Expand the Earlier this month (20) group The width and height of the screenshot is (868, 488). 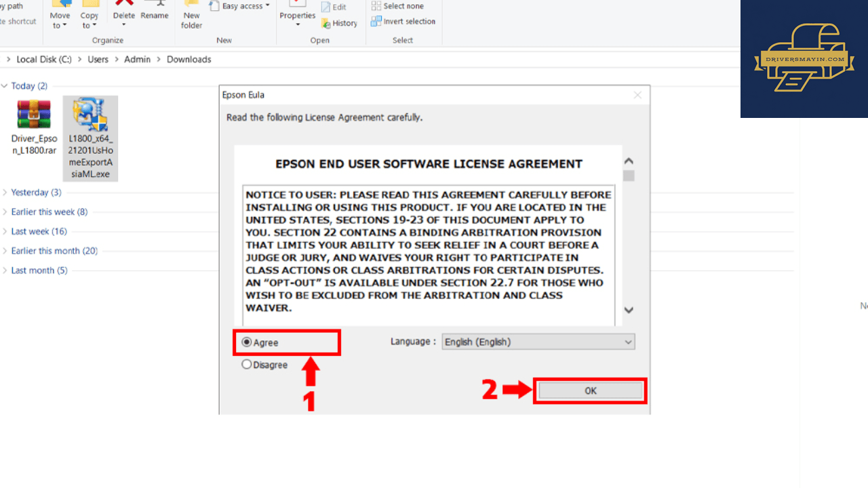pos(5,251)
